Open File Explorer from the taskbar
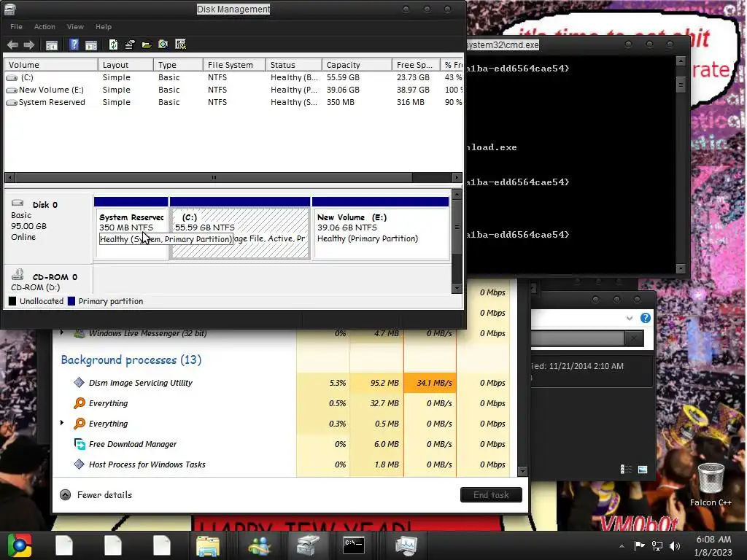Viewport: 747px width, 560px height. pyautogui.click(x=208, y=545)
